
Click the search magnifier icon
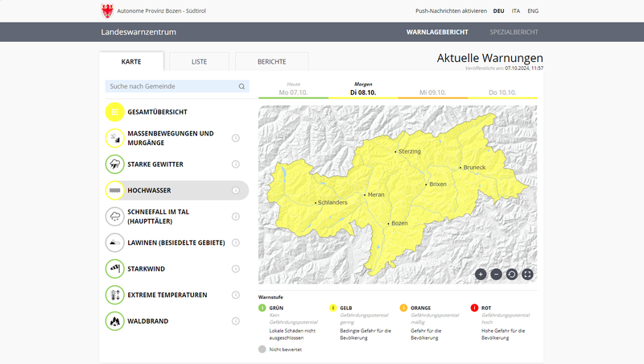tap(242, 86)
